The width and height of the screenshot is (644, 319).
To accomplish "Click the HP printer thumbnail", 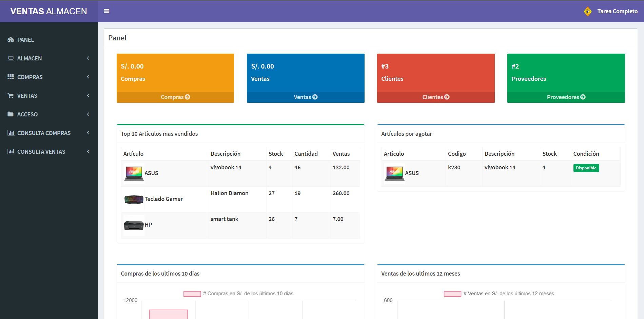I will coord(134,225).
